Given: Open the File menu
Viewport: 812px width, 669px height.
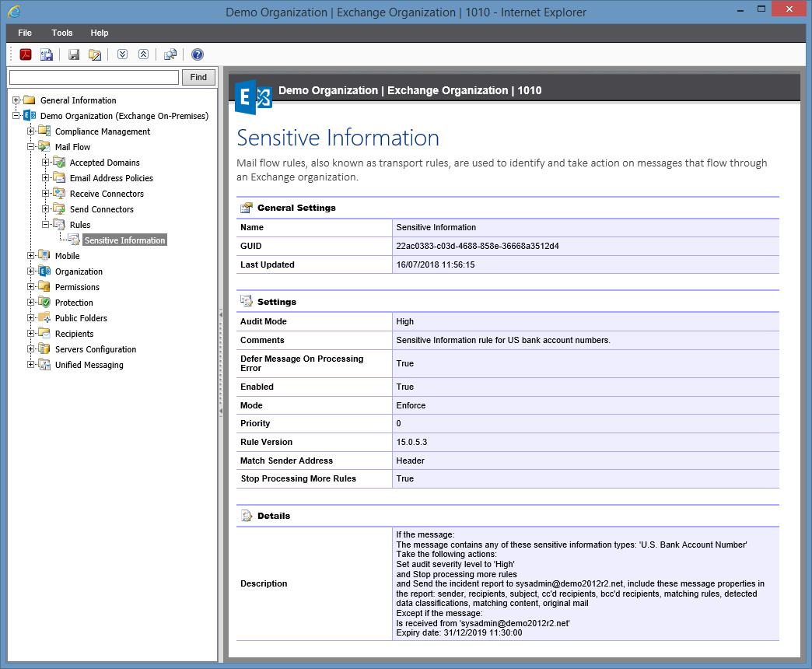Looking at the screenshot, I should click(x=25, y=33).
